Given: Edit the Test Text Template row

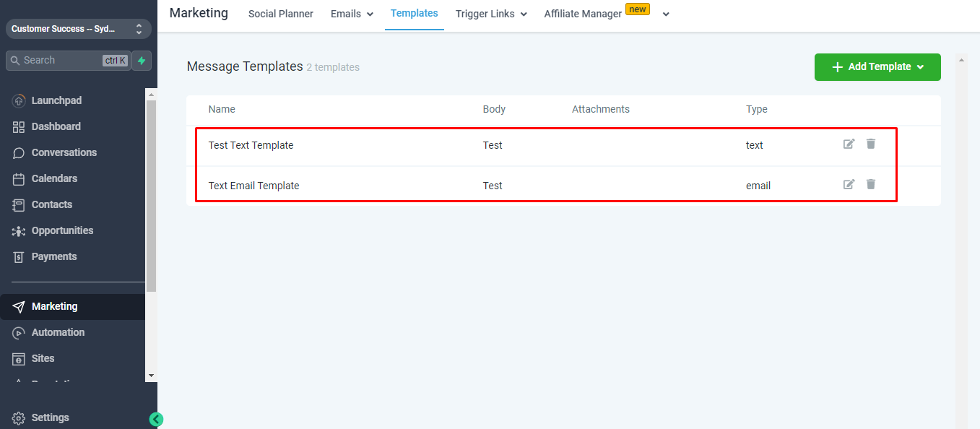Looking at the screenshot, I should click(849, 144).
